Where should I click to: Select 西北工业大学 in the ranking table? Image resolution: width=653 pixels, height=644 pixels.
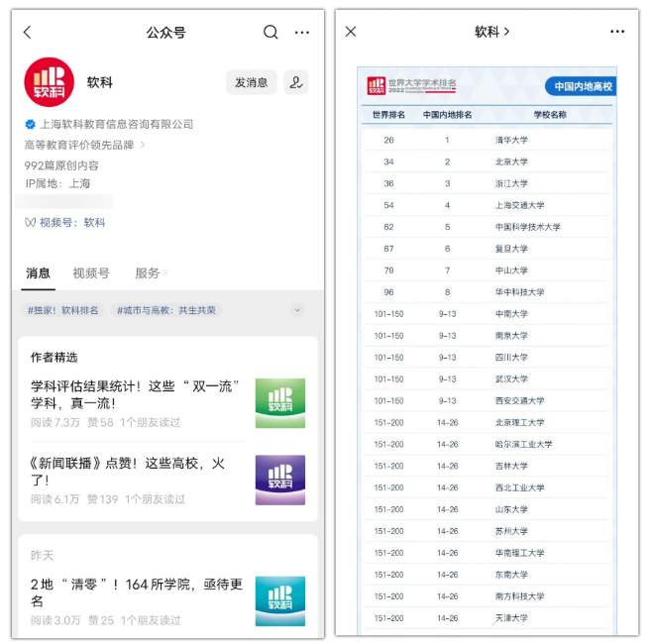pyautogui.click(x=520, y=487)
